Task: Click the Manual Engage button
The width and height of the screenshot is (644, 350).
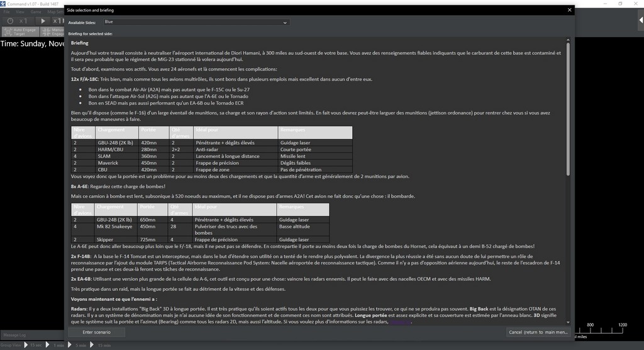Action: point(53,31)
